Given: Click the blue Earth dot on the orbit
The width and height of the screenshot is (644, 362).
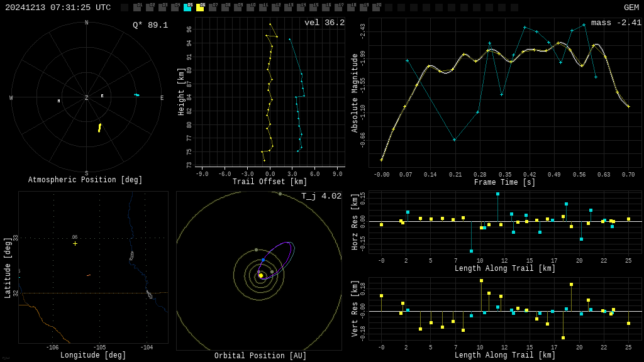Looking at the screenshot, I should tap(263, 260).
